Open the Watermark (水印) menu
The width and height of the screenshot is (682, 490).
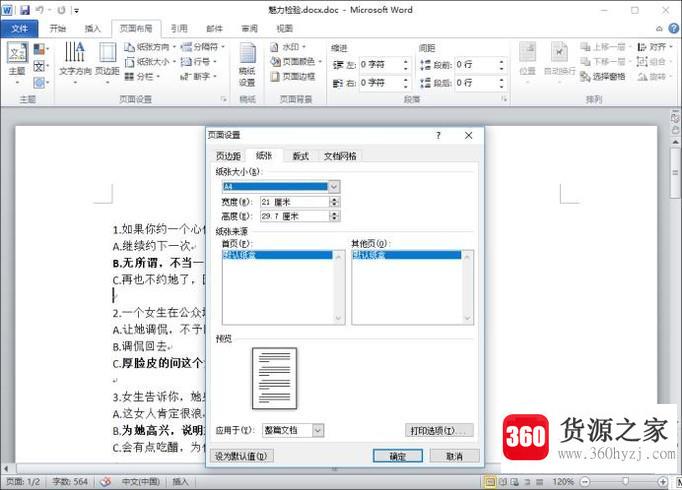[x=288, y=47]
